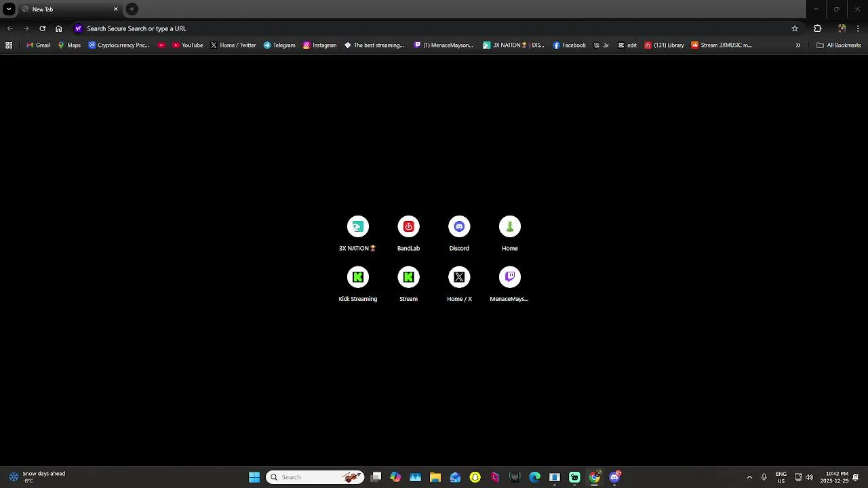Open the Acer Predator app in taskbar
868x488 pixels.
click(x=515, y=477)
